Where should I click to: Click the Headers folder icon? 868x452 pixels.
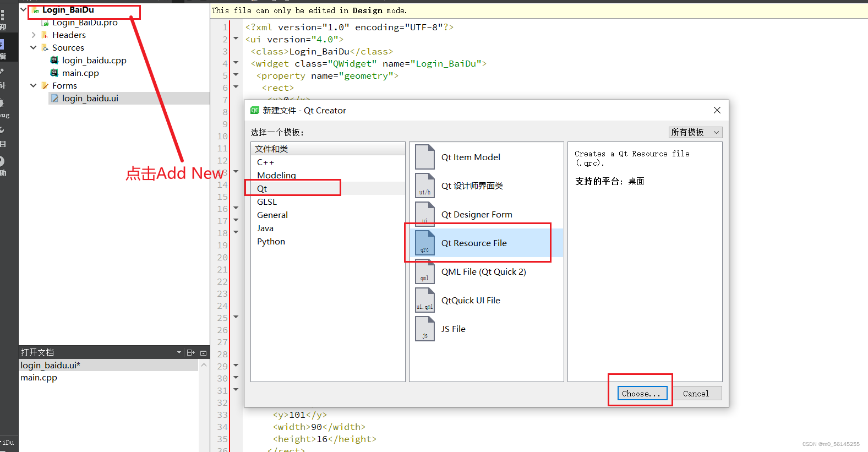pyautogui.click(x=45, y=35)
